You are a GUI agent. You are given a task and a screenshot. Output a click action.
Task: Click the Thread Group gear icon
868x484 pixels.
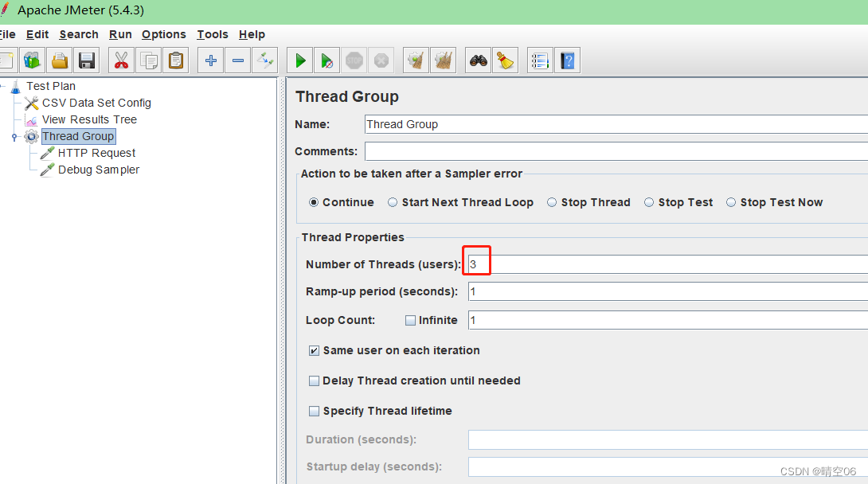coord(32,137)
